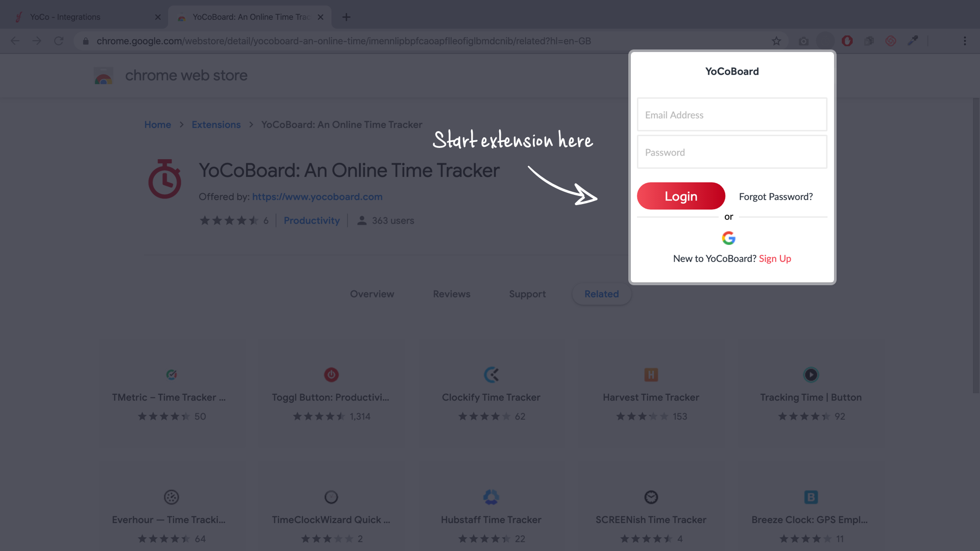Click the Clockify Time Tracker icon
This screenshot has height=551, width=980.
[491, 375]
